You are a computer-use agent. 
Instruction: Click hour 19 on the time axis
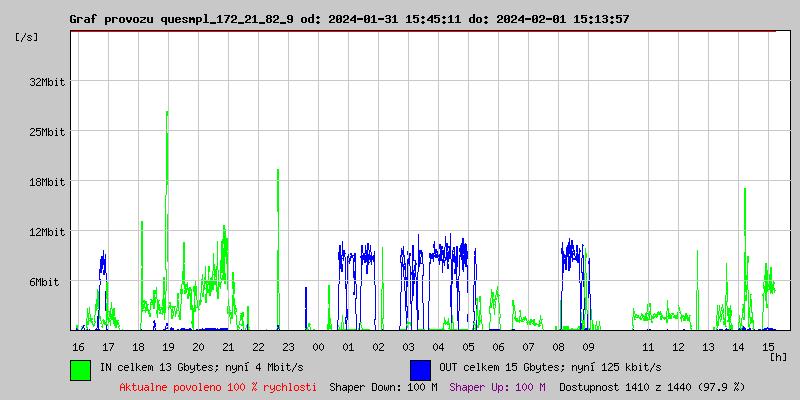pos(168,346)
